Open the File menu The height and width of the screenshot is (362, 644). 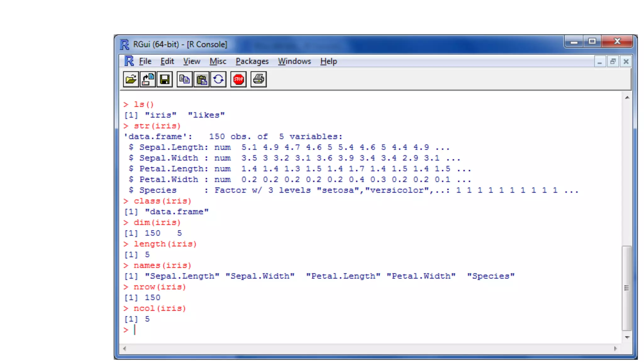(x=145, y=61)
